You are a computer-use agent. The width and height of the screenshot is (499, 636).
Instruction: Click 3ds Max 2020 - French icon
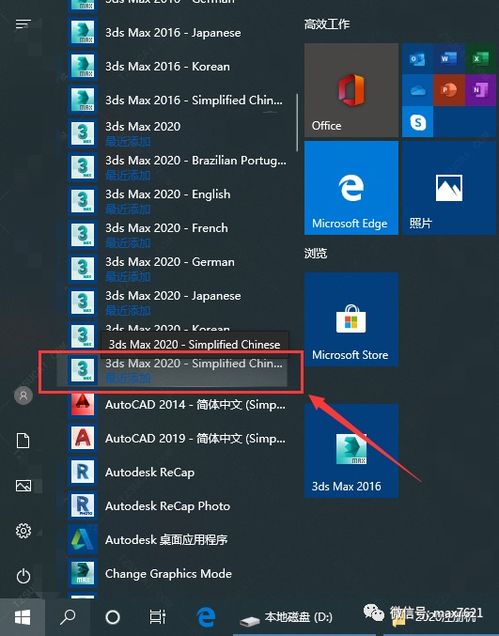[83, 234]
